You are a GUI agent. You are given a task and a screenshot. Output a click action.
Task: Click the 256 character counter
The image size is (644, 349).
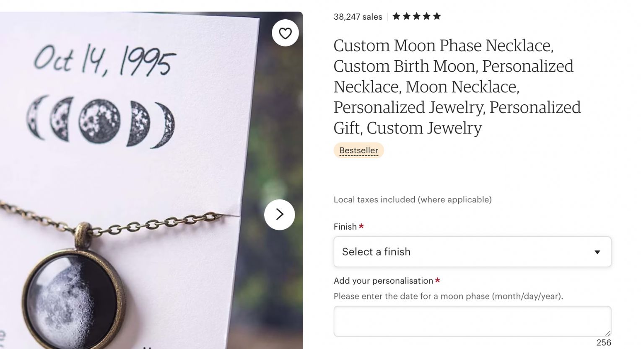click(603, 342)
